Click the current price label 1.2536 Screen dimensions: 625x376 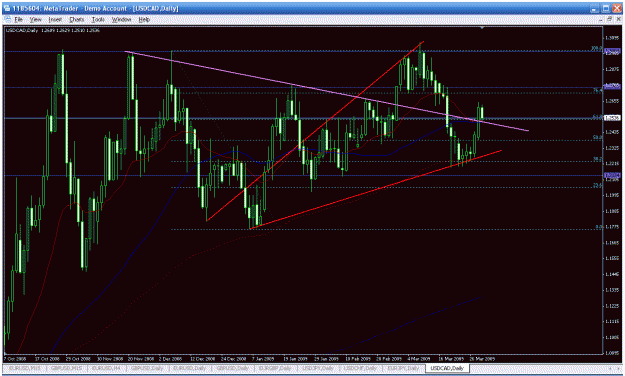613,118
